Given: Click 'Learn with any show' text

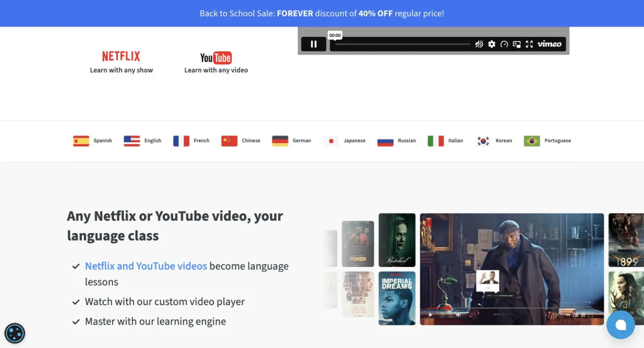Looking at the screenshot, I should click(x=121, y=70).
